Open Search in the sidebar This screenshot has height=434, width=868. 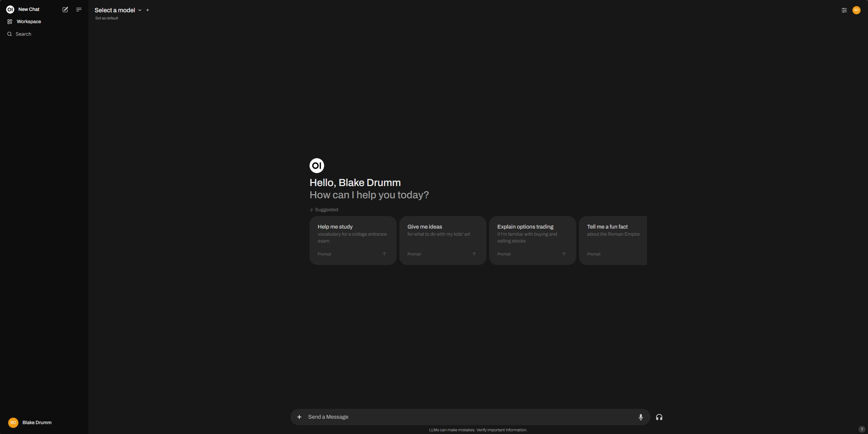[23, 34]
